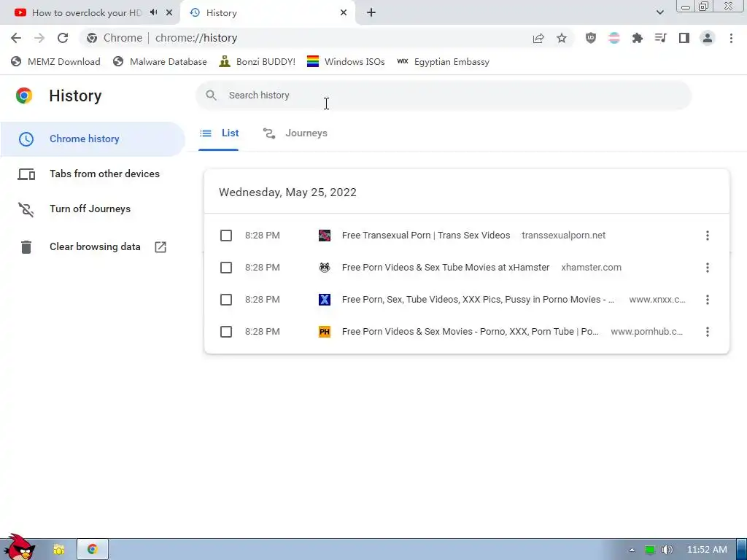747x560 pixels.
Task: Click the 11:52 AM taskbar clock
Action: [x=707, y=550]
